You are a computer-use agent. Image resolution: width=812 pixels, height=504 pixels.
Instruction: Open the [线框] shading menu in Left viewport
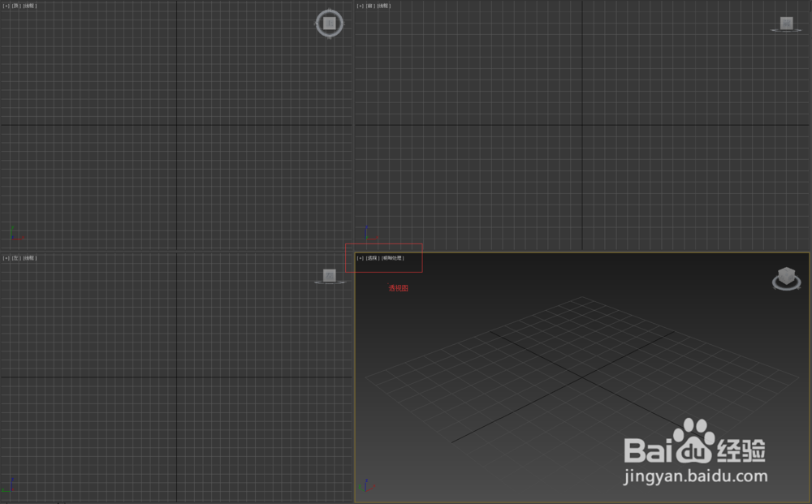click(x=29, y=258)
